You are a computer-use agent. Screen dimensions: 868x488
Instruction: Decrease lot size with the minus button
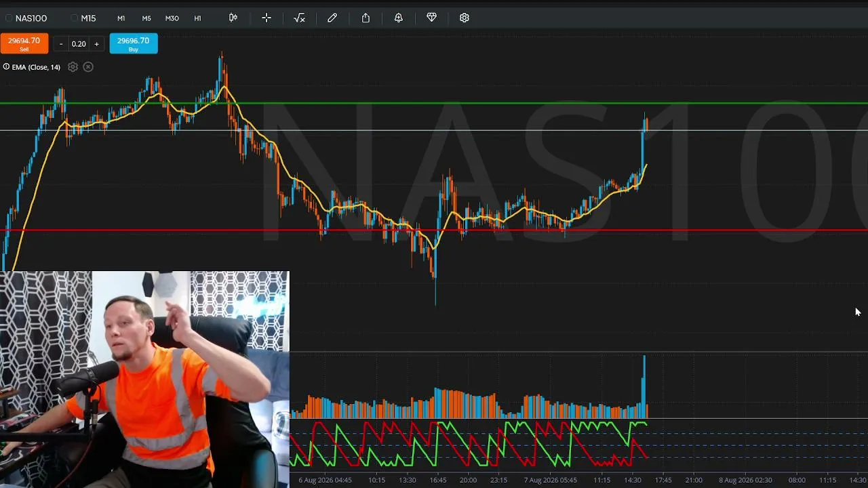pyautogui.click(x=61, y=44)
